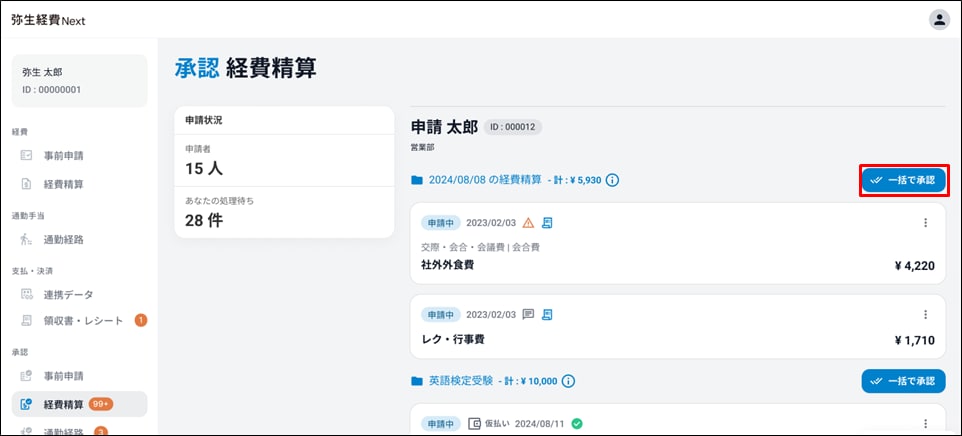Open more options menu for レク・行事費
Viewport: 962px width, 436px height.
click(926, 315)
